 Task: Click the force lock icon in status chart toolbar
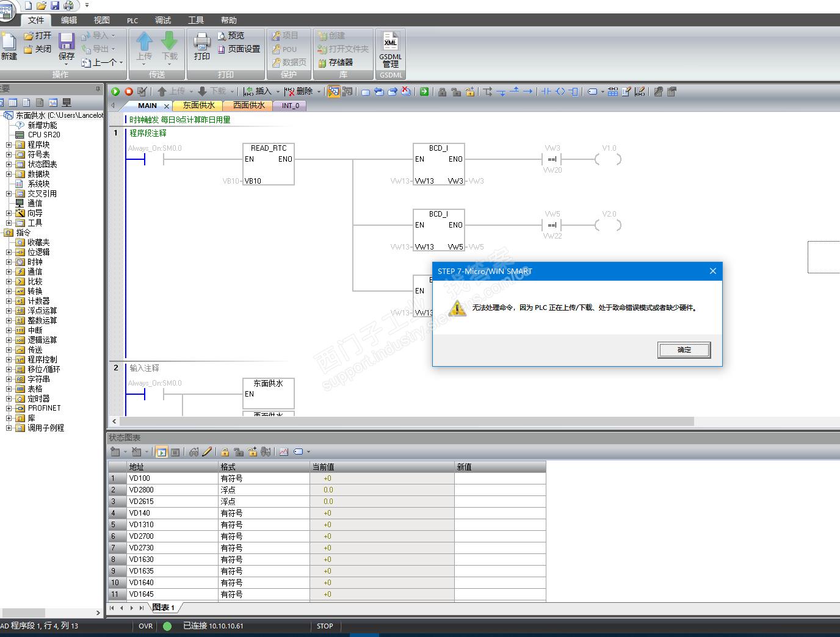(x=225, y=452)
